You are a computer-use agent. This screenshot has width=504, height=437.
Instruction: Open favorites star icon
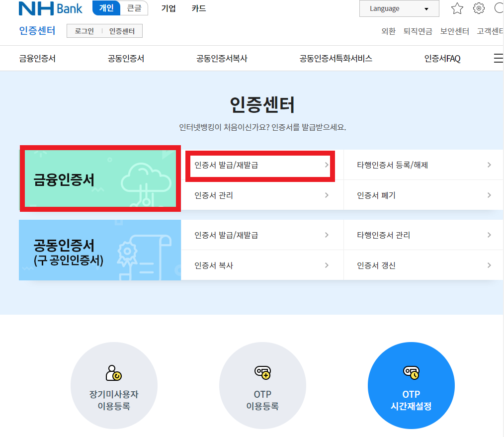point(457,8)
